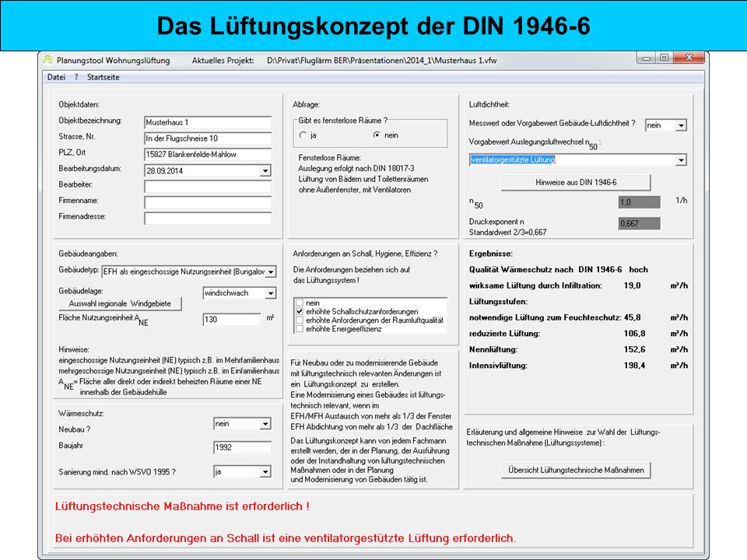Click the empty Firmenadresse field

(x=208, y=218)
